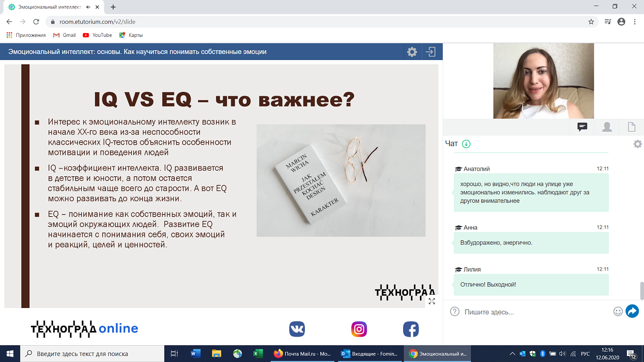Viewport: 644px width, 362px height.
Task: Click the address bar URL
Action: (x=97, y=21)
